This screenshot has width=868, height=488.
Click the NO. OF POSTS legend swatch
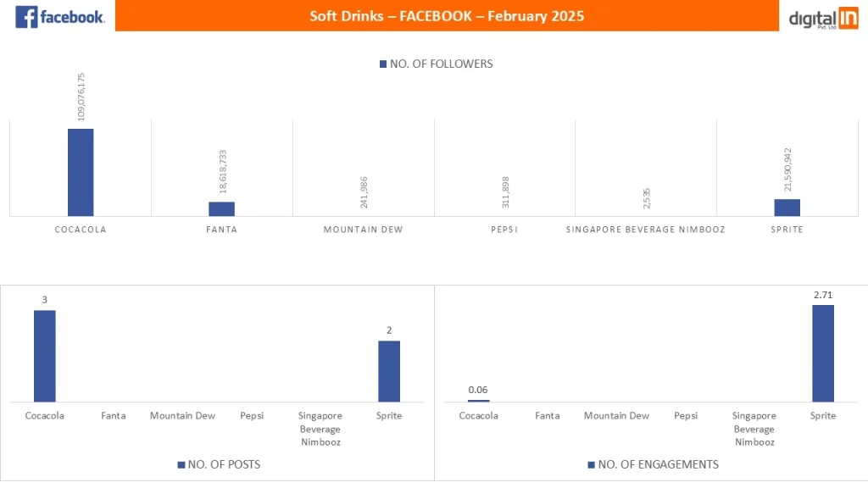(181, 464)
